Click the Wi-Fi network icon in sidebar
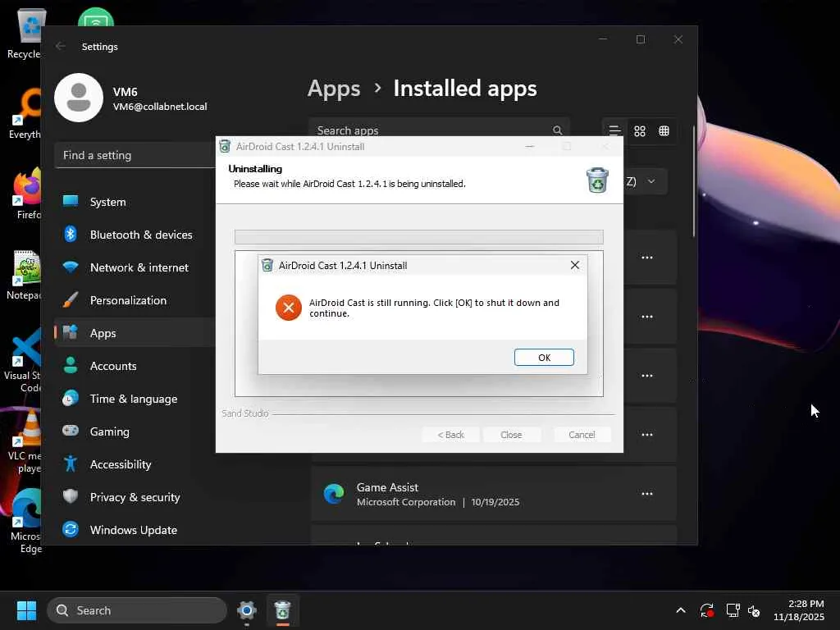This screenshot has width=840, height=630. tap(71, 267)
